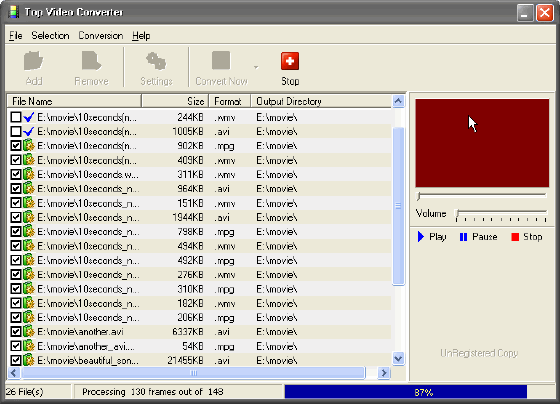Click the file list scroll up arrow
This screenshot has height=404, width=560.
pyautogui.click(x=398, y=101)
